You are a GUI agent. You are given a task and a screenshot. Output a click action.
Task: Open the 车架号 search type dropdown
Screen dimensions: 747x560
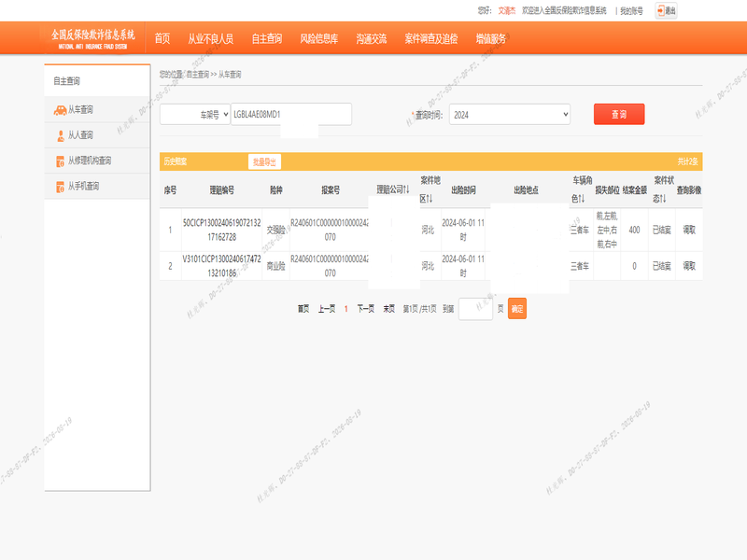pos(195,114)
